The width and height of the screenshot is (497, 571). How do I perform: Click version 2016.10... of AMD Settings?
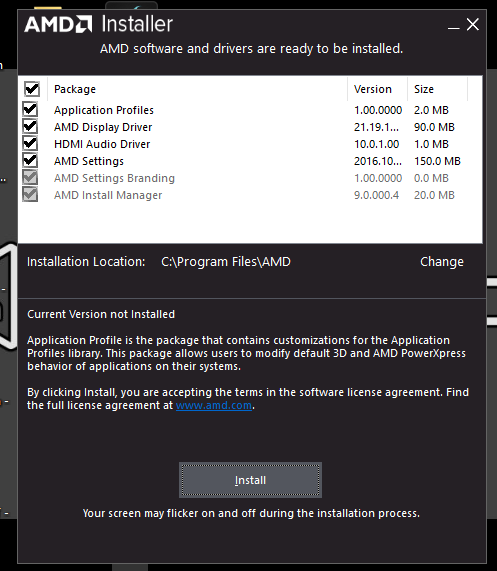(378, 161)
